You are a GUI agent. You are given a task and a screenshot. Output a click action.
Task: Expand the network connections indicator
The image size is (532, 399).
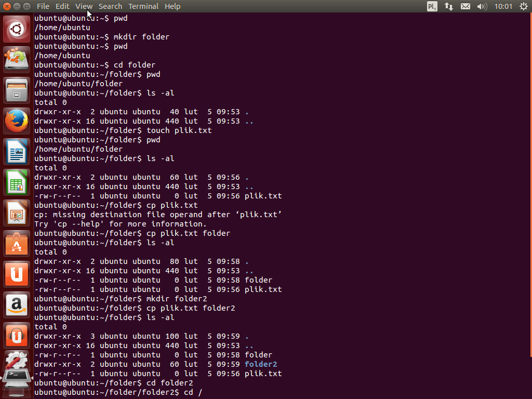coord(449,6)
